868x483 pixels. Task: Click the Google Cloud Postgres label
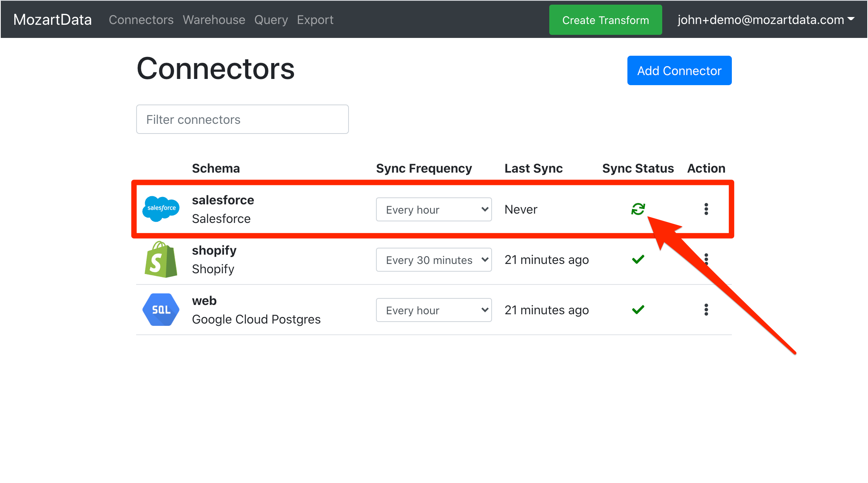coord(256,319)
